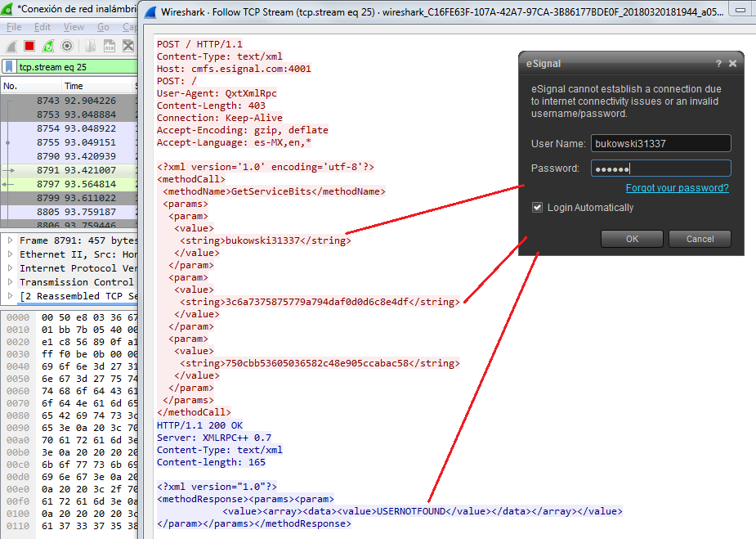Click the GetServiceBits methodName line
This screenshot has width=756, height=539.
[x=274, y=191]
